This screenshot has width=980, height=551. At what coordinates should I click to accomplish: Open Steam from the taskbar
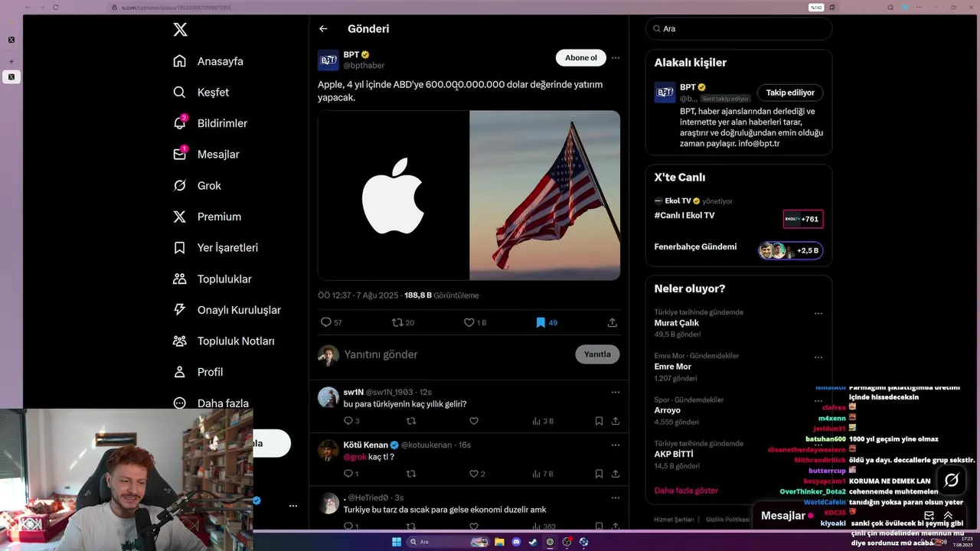[533, 542]
